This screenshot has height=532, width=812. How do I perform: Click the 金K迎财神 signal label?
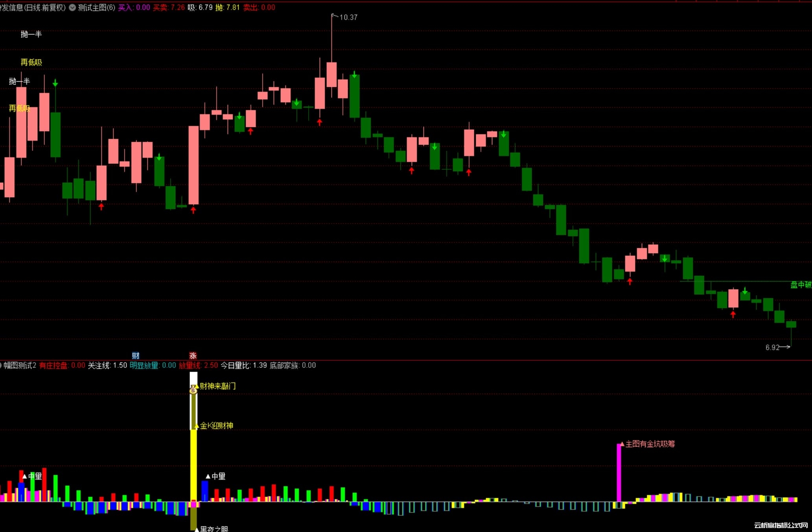217,426
